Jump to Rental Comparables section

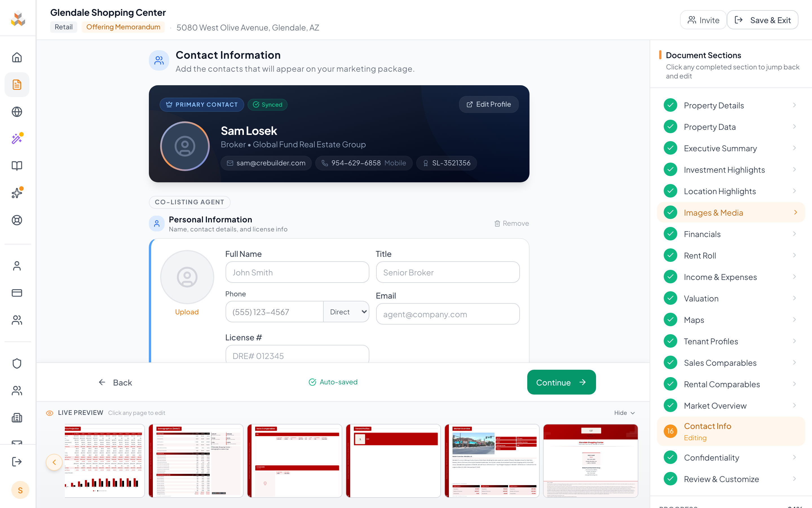731,384
